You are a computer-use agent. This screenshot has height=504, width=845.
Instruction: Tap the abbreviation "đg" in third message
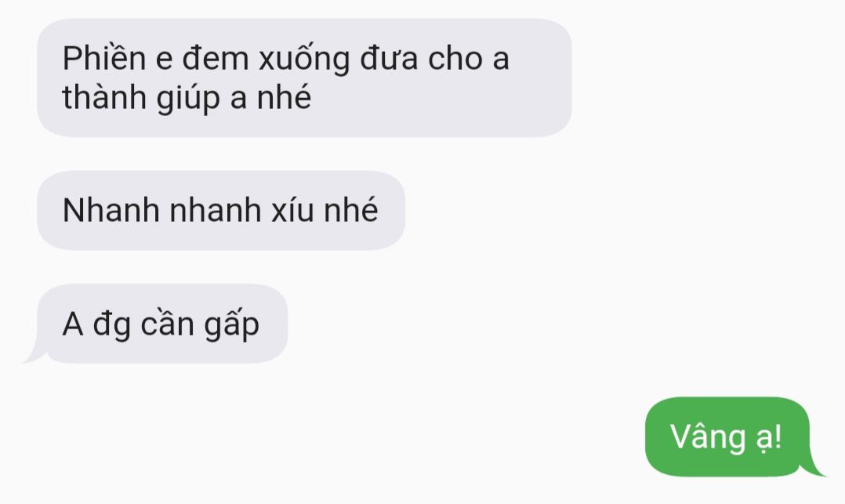coord(111,325)
